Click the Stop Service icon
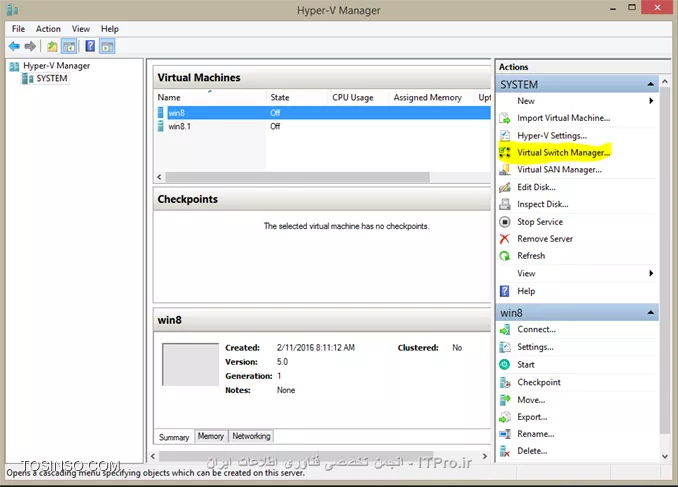Viewport: 678px width, 487px height. coord(505,222)
